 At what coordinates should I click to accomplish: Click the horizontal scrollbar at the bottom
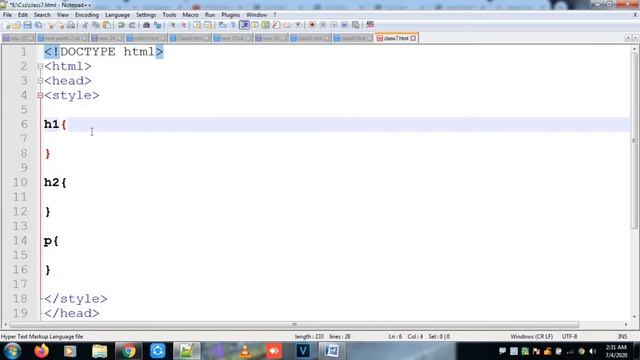coord(294,324)
